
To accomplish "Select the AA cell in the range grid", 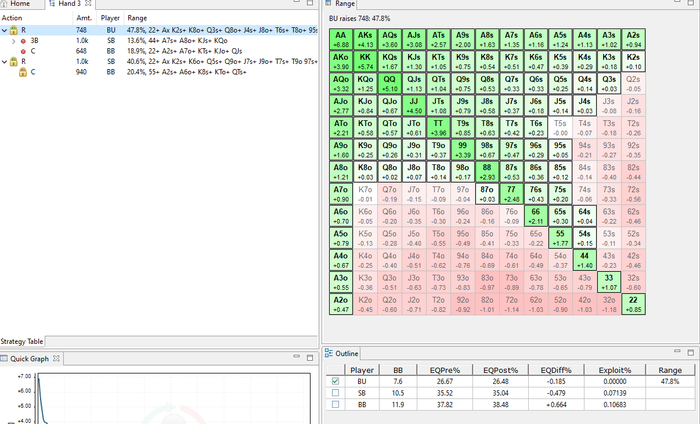I will pos(341,39).
